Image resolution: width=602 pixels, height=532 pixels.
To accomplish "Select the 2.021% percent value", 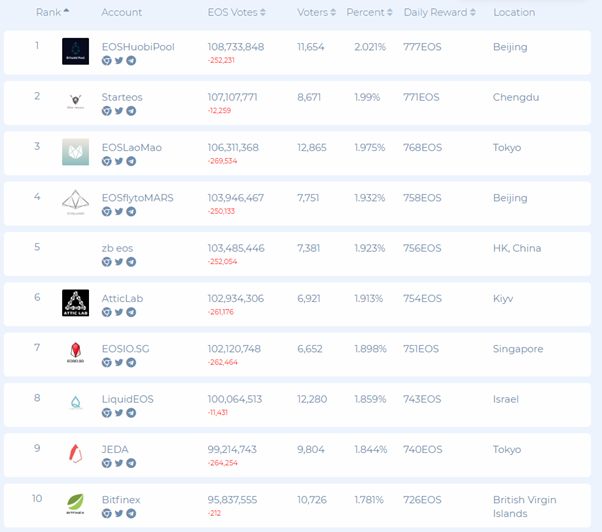I will click(370, 47).
